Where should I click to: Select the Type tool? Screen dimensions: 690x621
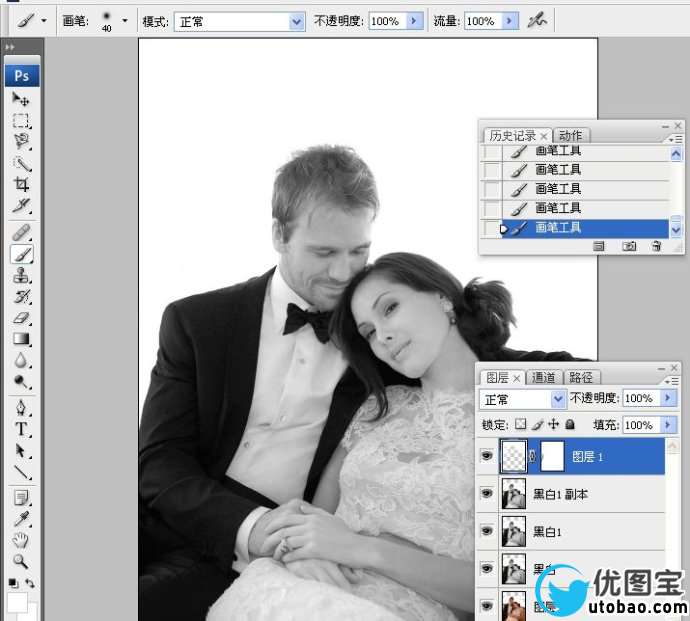(x=21, y=429)
